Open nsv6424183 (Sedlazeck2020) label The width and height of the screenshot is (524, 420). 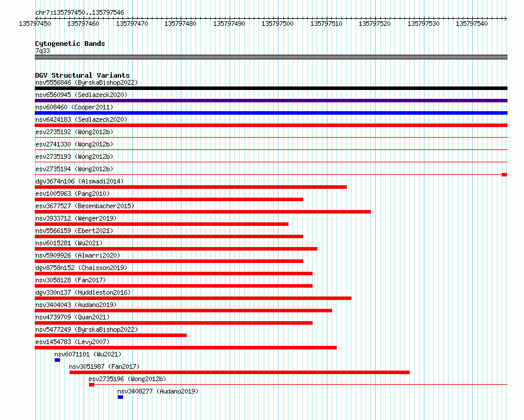click(81, 119)
